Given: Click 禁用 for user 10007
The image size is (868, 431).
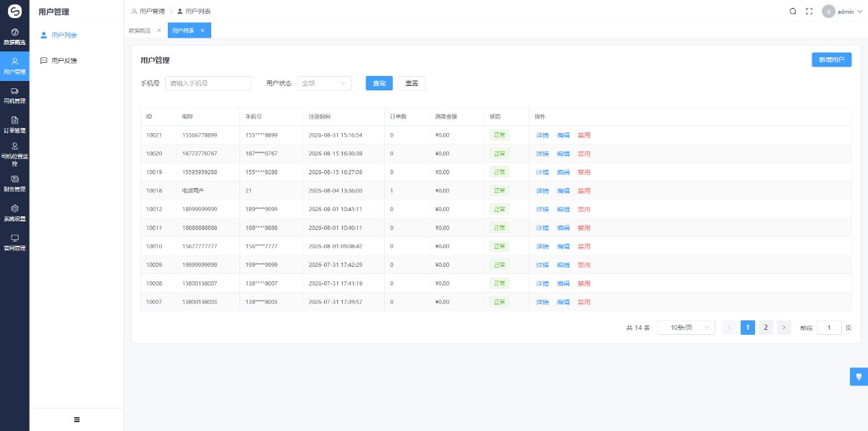Looking at the screenshot, I should pos(584,302).
